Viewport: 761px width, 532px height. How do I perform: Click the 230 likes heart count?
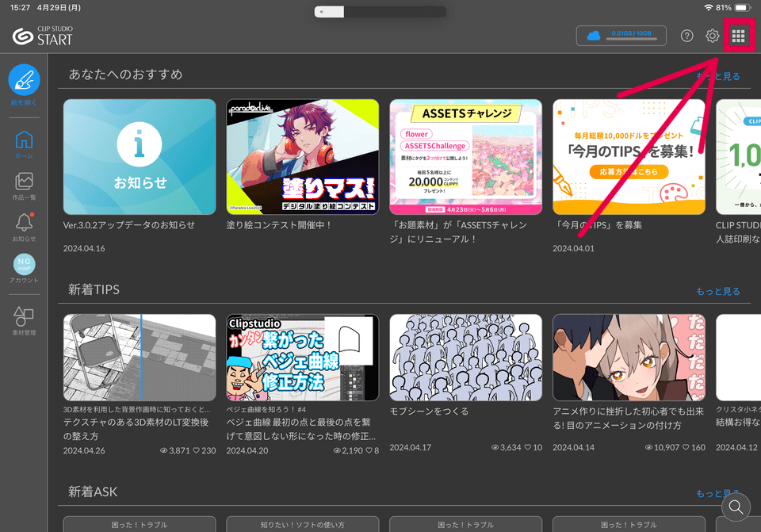[205, 450]
